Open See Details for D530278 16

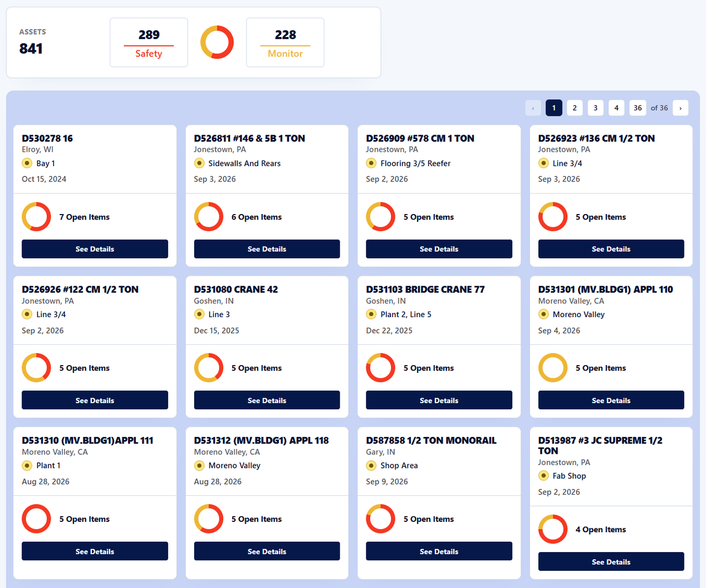click(x=95, y=249)
